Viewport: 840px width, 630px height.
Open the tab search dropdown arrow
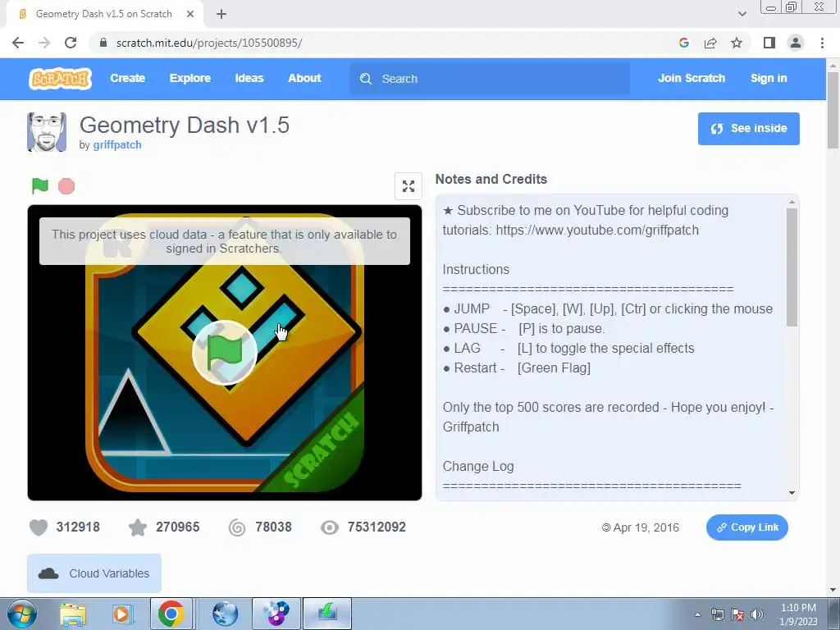[742, 14]
